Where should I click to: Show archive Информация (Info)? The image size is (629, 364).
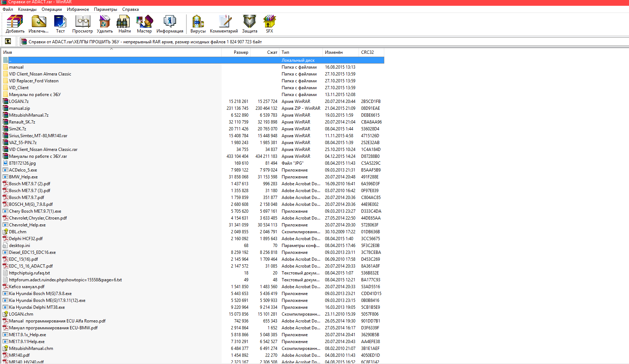pyautogui.click(x=170, y=24)
